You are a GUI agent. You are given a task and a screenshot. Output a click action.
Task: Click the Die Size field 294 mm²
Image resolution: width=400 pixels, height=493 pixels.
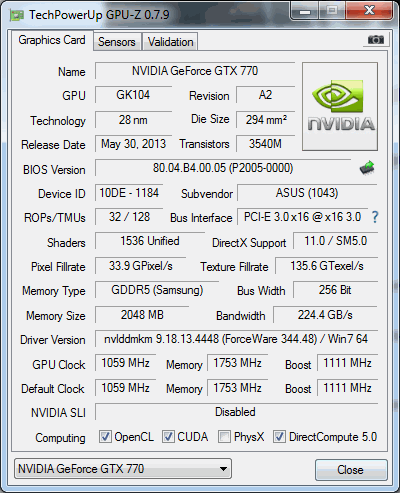pos(266,120)
